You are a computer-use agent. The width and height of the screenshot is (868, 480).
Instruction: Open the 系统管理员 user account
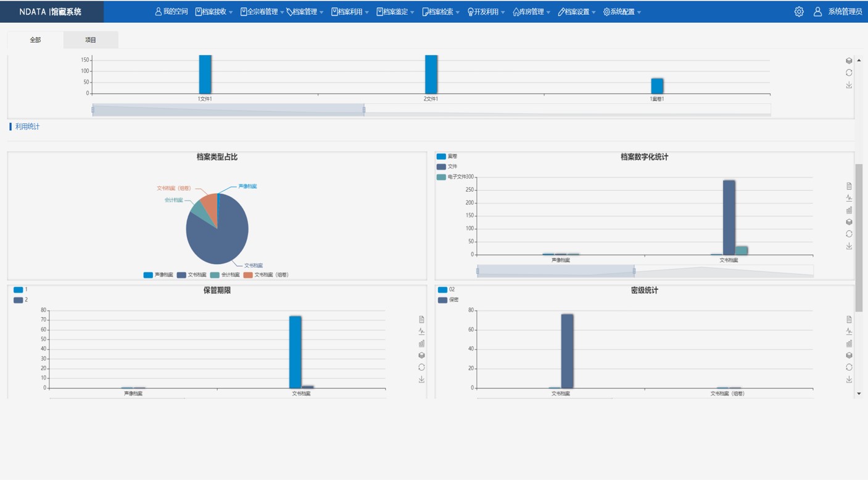838,12
